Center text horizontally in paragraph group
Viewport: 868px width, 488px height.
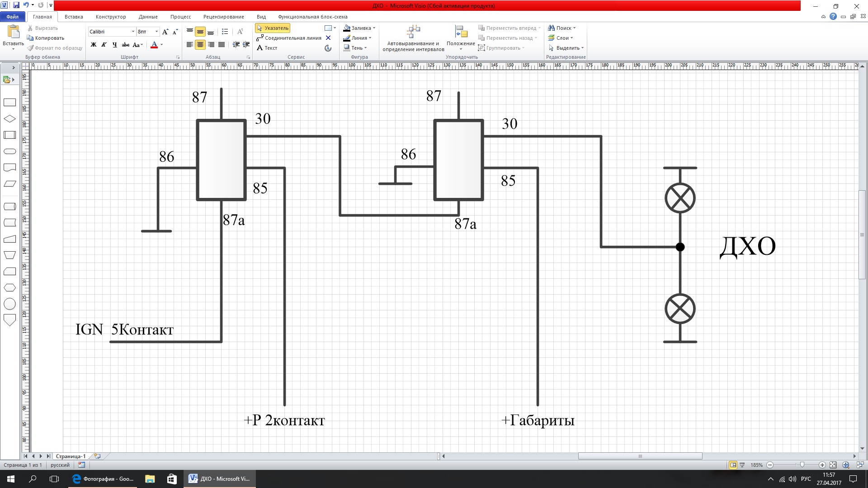[200, 45]
